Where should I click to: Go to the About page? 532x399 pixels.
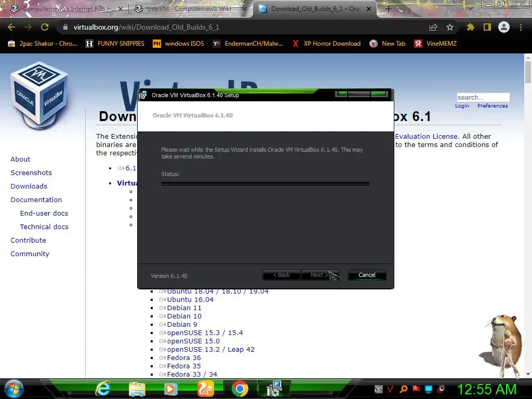tap(20, 159)
